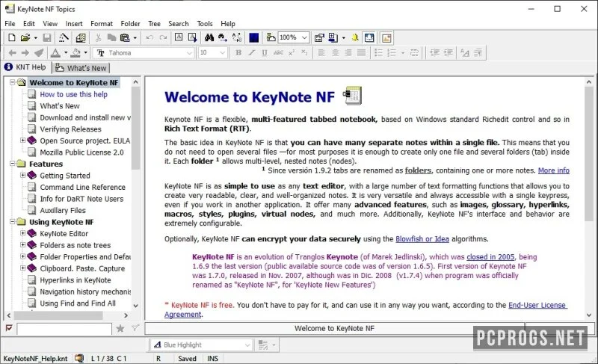598x364 pixels.
Task: Switch to the What's New tab
Action: tap(81, 68)
